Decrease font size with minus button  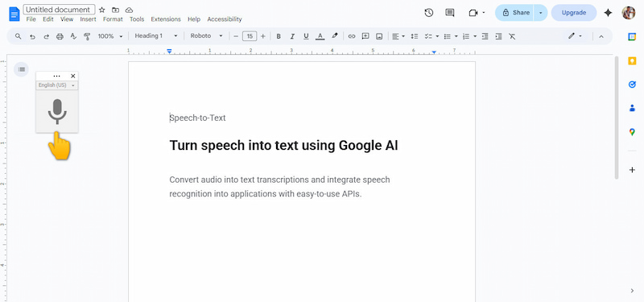pyautogui.click(x=236, y=36)
